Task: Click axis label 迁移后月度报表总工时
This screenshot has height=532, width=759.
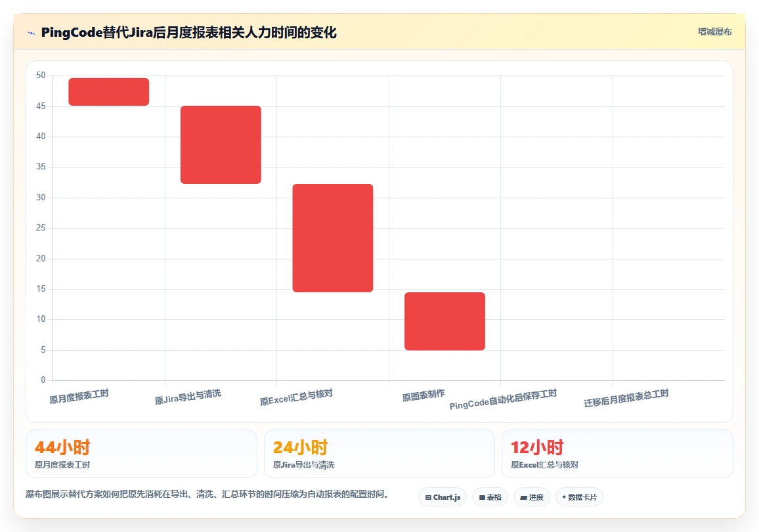Action: [x=626, y=399]
